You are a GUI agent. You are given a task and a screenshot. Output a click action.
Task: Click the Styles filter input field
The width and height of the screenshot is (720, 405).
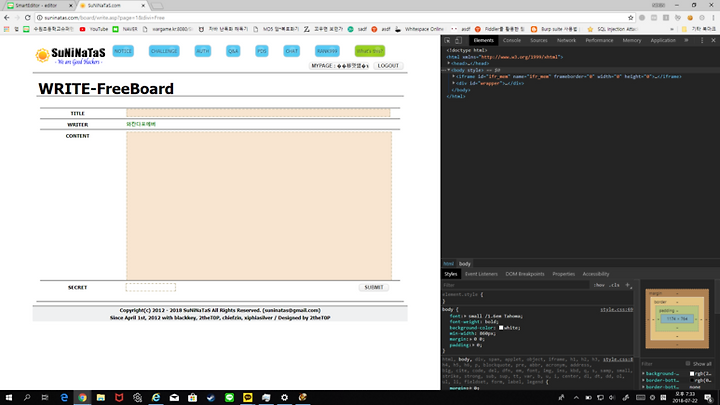pyautogui.click(x=515, y=285)
